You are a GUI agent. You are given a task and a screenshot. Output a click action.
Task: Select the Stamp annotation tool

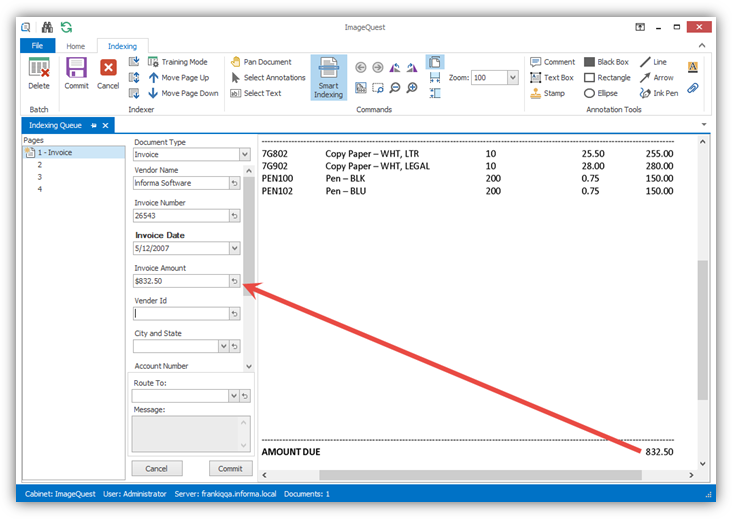click(548, 93)
